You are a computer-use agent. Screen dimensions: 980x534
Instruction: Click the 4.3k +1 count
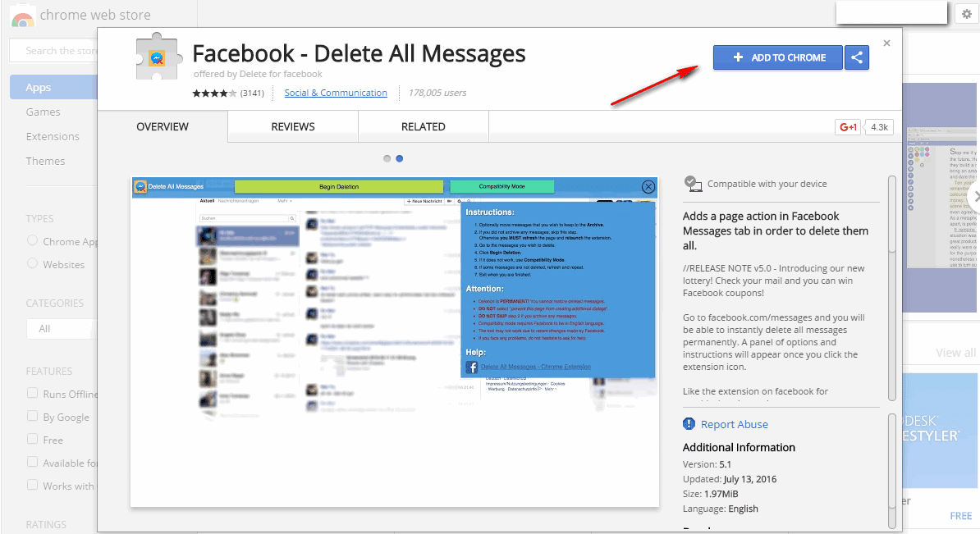[x=879, y=127]
